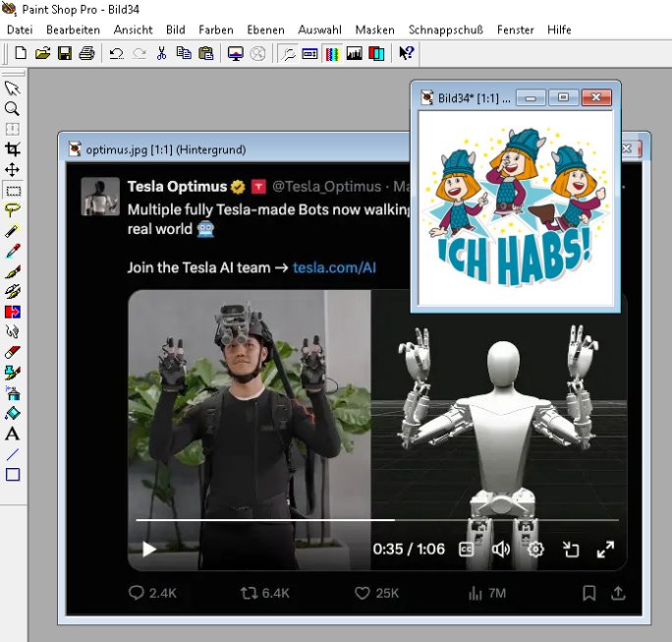Cut the selection with the scissors icon
The image size is (672, 642).
click(161, 54)
